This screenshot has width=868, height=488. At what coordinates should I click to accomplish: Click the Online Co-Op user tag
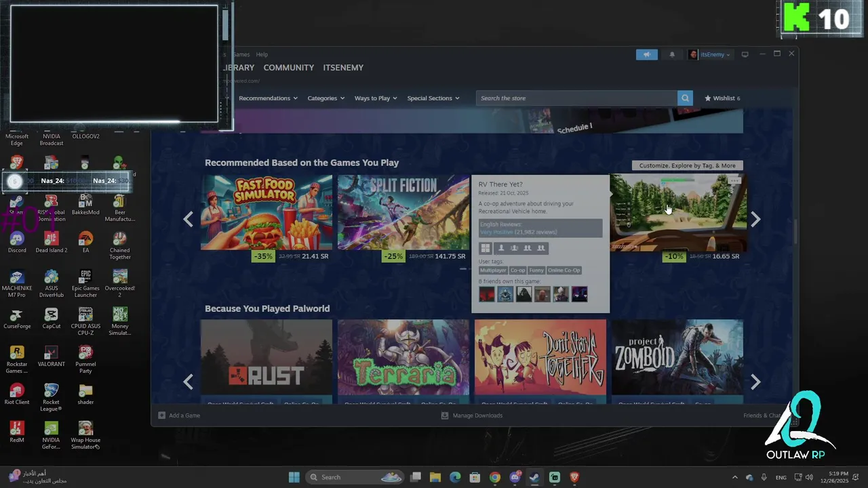pos(564,270)
